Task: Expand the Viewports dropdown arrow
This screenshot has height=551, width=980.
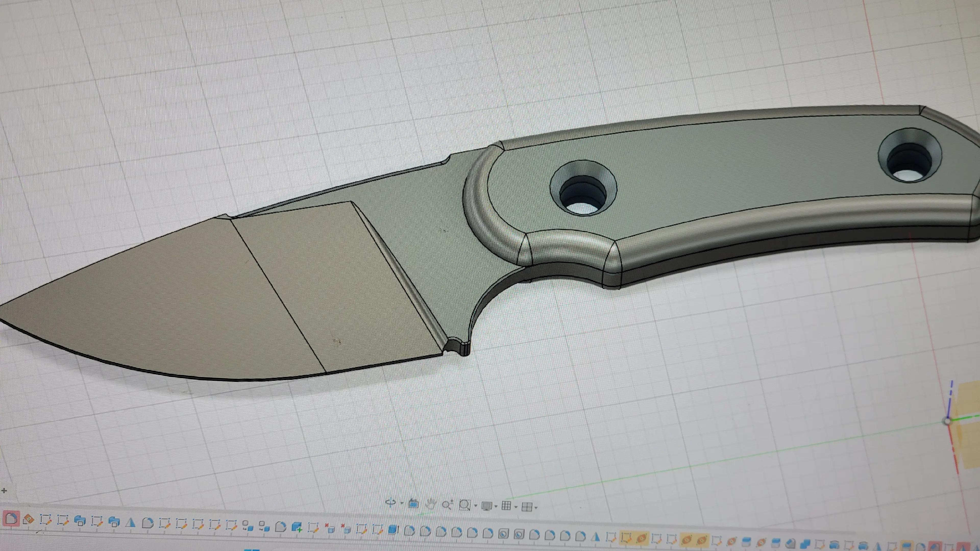Action: click(x=536, y=507)
